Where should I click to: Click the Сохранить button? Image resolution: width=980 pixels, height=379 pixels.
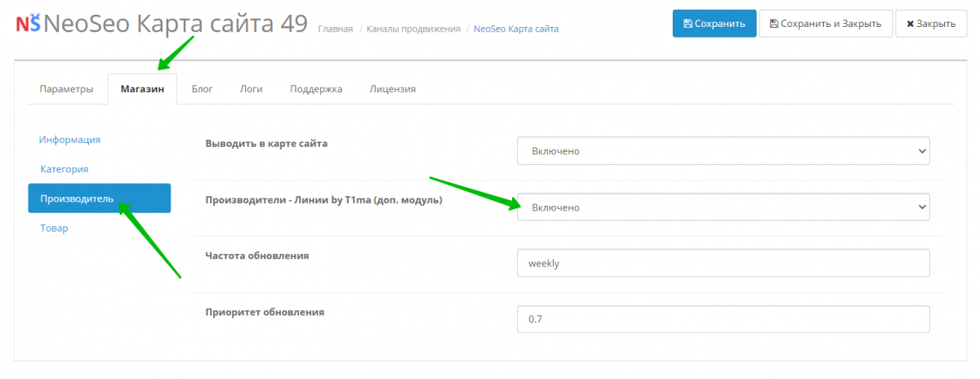[x=714, y=24]
